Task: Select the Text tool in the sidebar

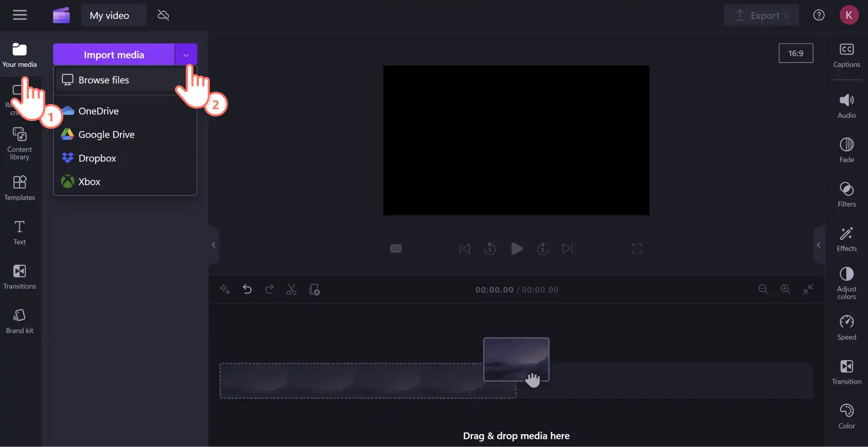Action: [x=20, y=232]
